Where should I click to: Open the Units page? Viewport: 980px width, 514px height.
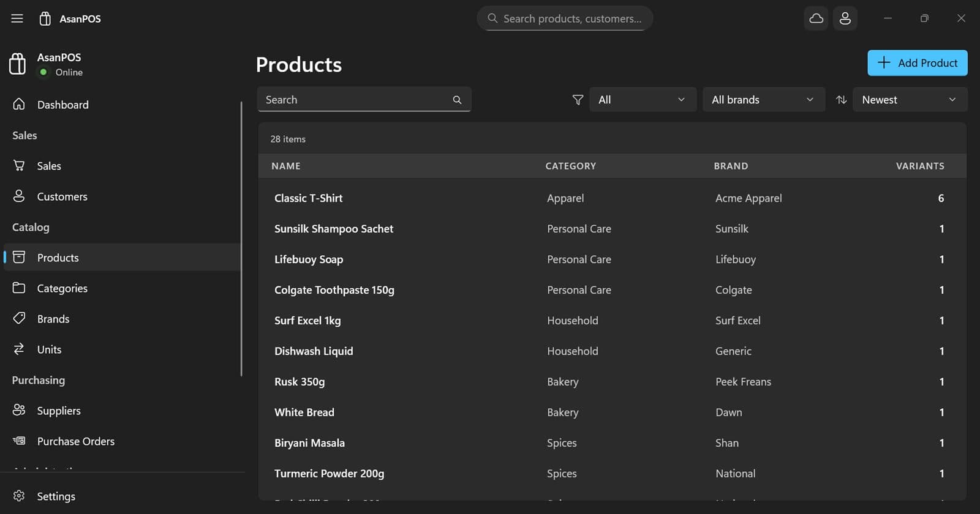point(123,349)
